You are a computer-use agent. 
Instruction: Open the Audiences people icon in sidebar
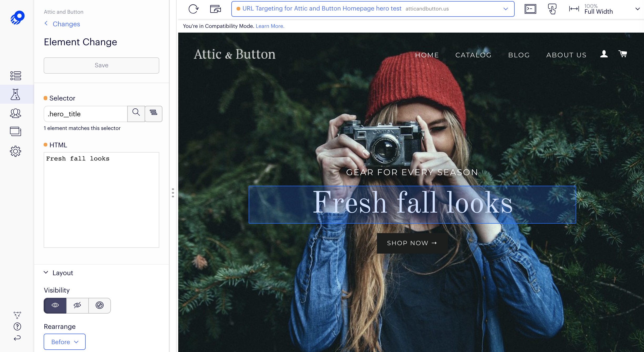point(16,113)
